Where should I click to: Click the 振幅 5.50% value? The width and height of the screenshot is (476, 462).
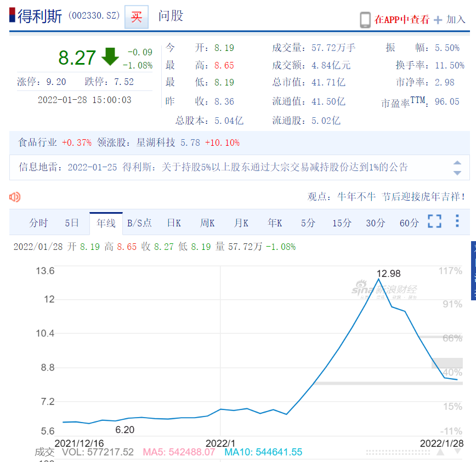[x=447, y=48]
